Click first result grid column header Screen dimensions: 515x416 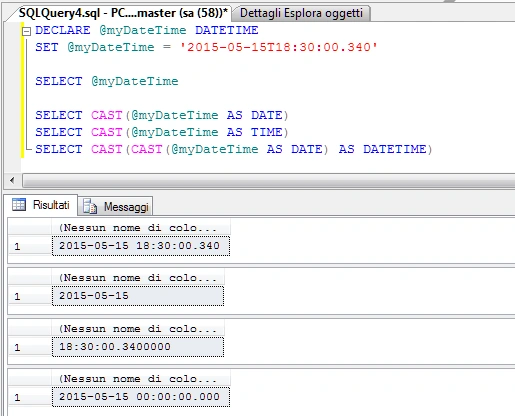141,228
